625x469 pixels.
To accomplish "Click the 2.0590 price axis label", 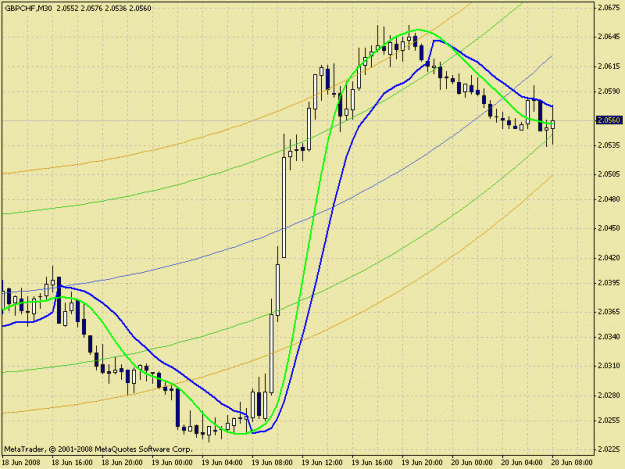I will [609, 91].
